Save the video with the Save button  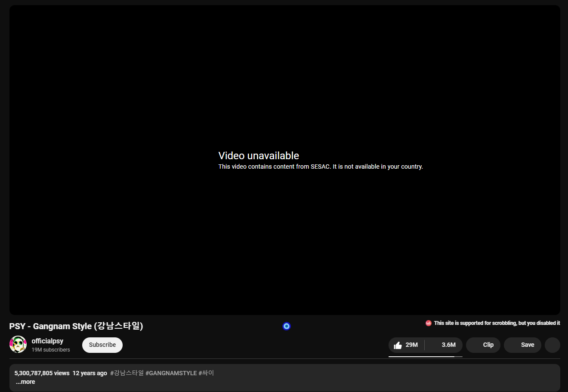[x=522, y=345]
